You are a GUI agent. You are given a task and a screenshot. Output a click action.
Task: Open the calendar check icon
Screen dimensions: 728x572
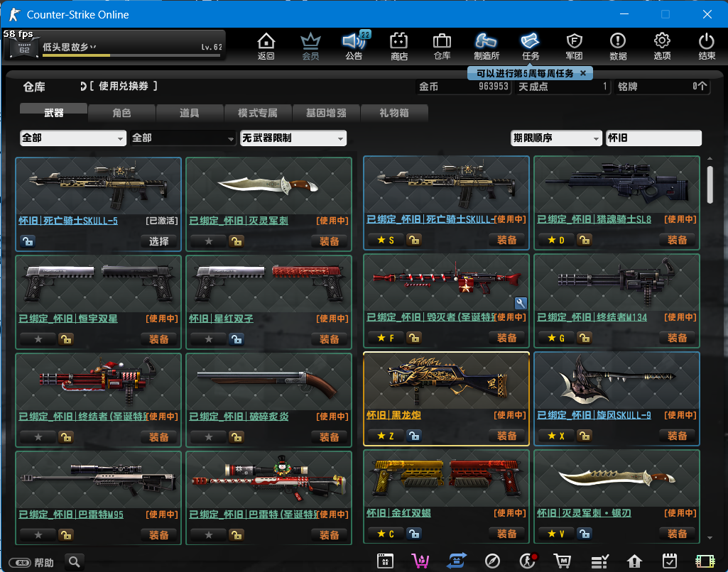(x=670, y=561)
